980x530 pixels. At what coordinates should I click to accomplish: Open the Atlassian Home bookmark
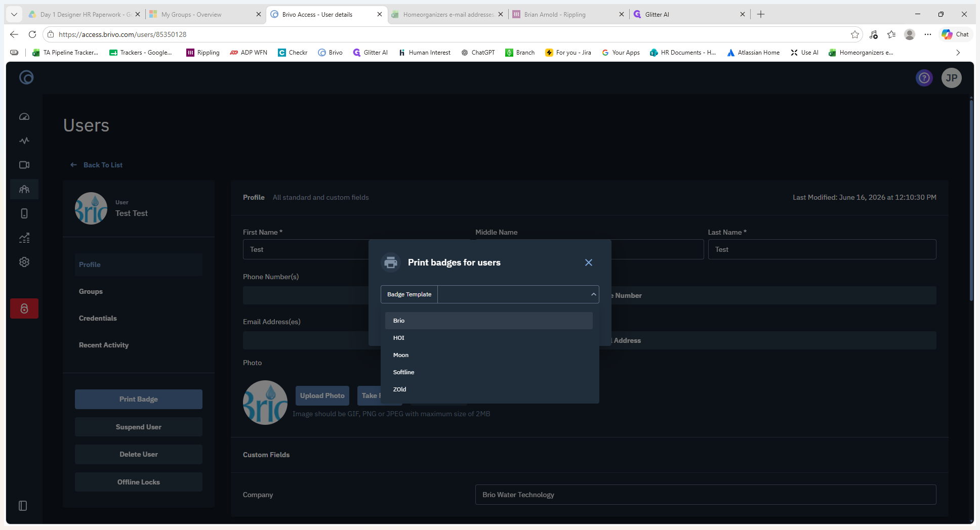click(753, 53)
